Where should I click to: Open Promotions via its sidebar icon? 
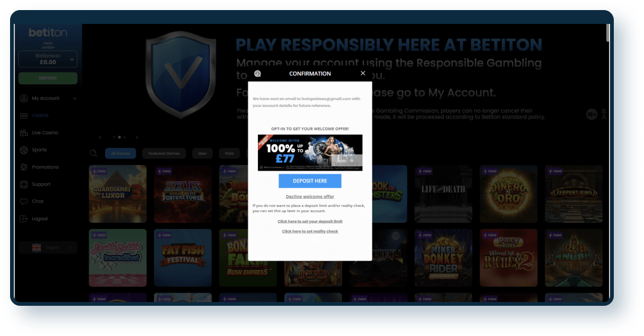[24, 167]
